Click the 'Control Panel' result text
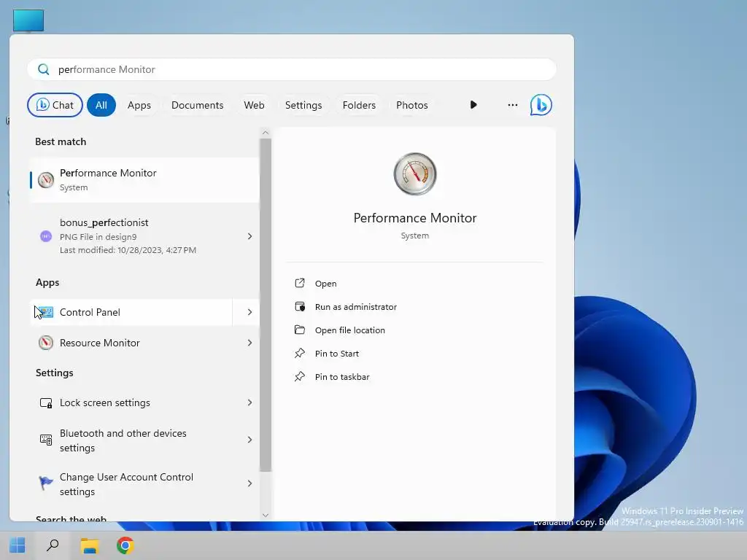Screen dimensions: 747x560 [90, 312]
